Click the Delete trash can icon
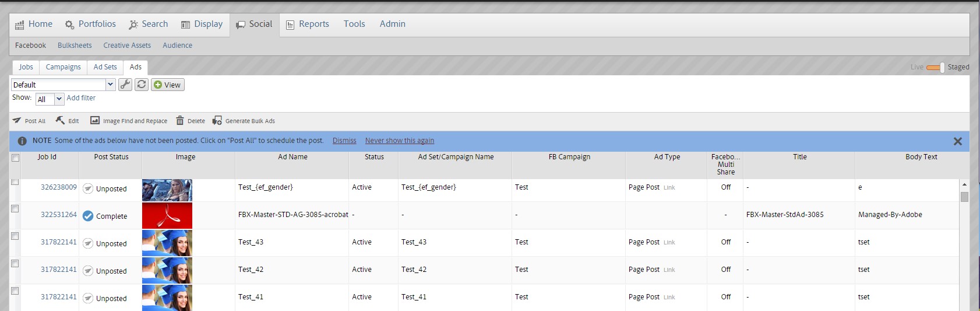Viewport: 980px width, 311px height. pos(180,121)
